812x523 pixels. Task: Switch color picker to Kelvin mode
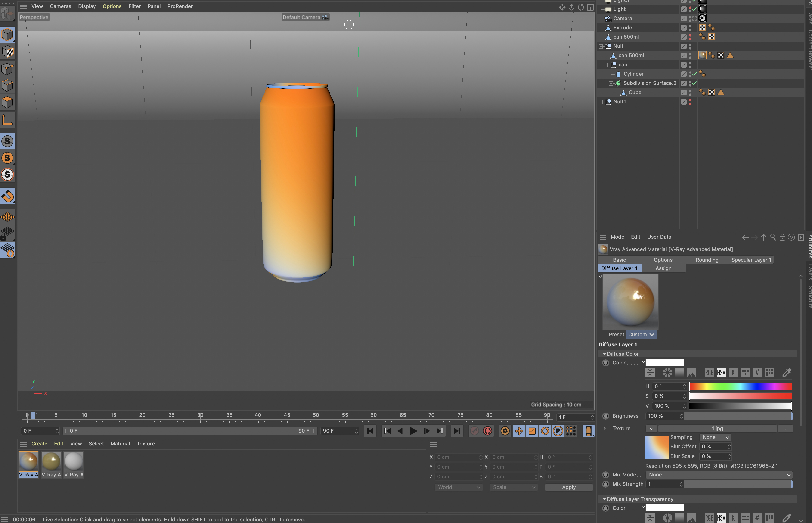[x=733, y=373]
